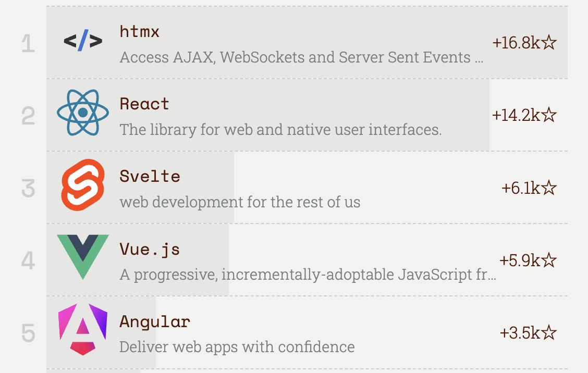Click the rank number 1 label
Image resolution: width=588 pixels, height=373 pixels.
(x=28, y=43)
